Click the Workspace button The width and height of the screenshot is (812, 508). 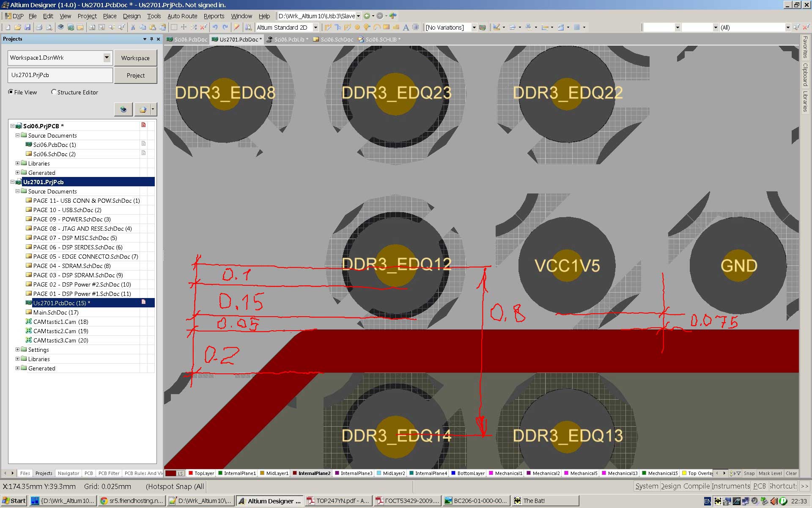tap(135, 58)
